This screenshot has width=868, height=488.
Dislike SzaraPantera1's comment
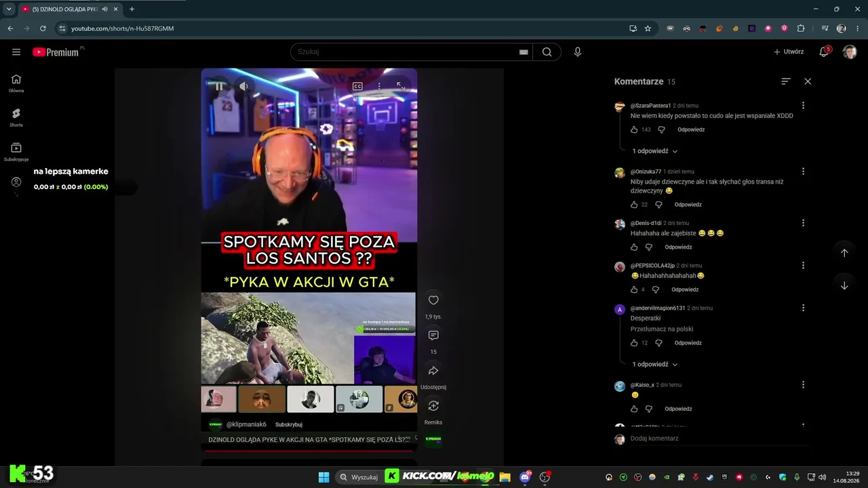(x=661, y=129)
